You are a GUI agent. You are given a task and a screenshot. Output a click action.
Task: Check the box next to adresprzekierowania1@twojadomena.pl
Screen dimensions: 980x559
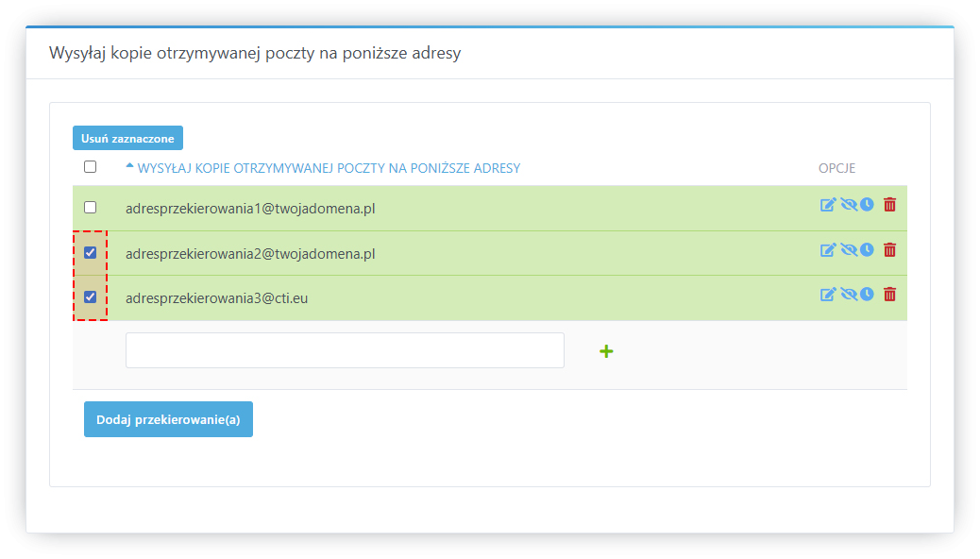[90, 207]
